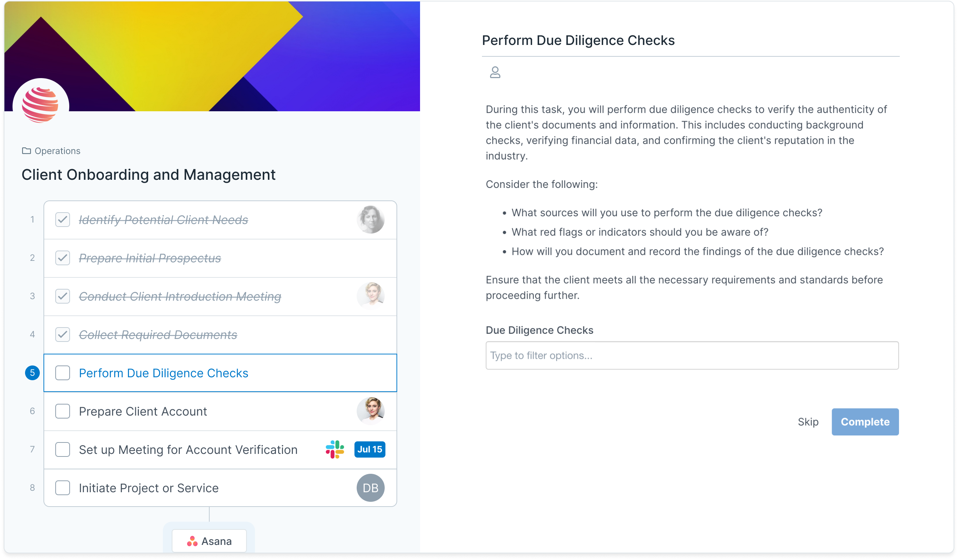Click avatar on Conduct Client Introduction Meeting
The image size is (958, 560).
(370, 296)
